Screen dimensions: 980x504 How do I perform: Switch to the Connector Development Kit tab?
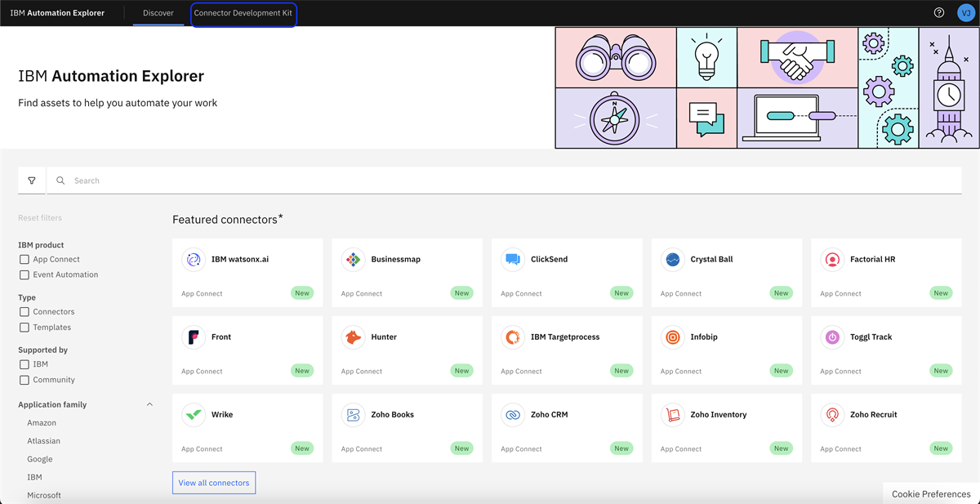tap(243, 13)
